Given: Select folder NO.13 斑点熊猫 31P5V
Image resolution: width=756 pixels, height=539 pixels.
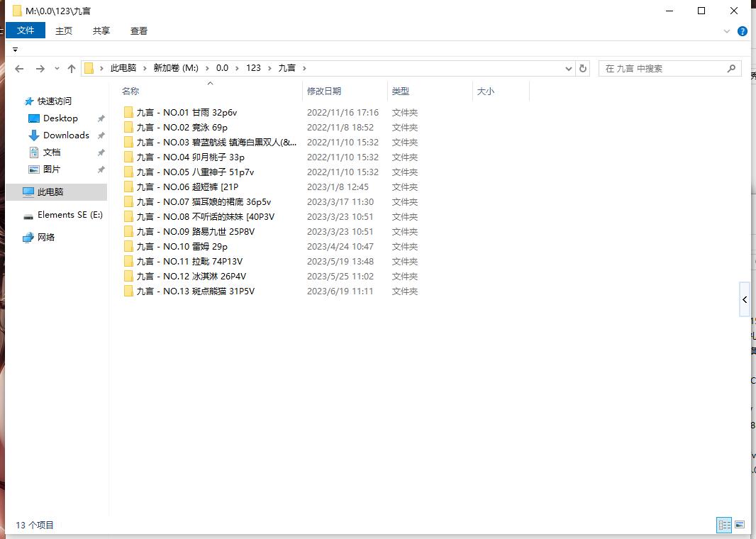Looking at the screenshot, I should (195, 291).
